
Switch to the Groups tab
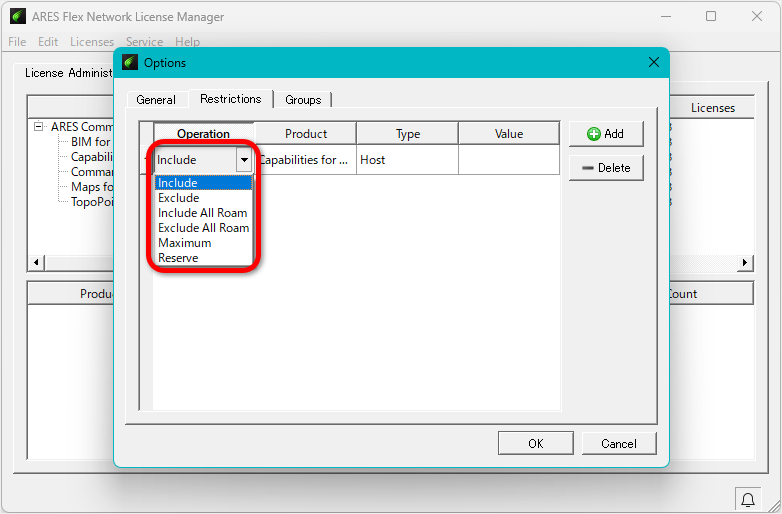[303, 100]
